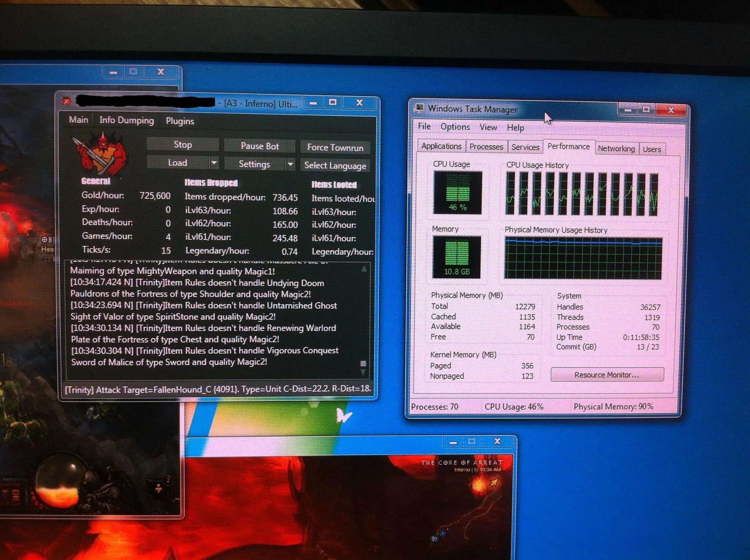Image resolution: width=750 pixels, height=560 pixels.
Task: Click the Pause Bot button
Action: 260,146
